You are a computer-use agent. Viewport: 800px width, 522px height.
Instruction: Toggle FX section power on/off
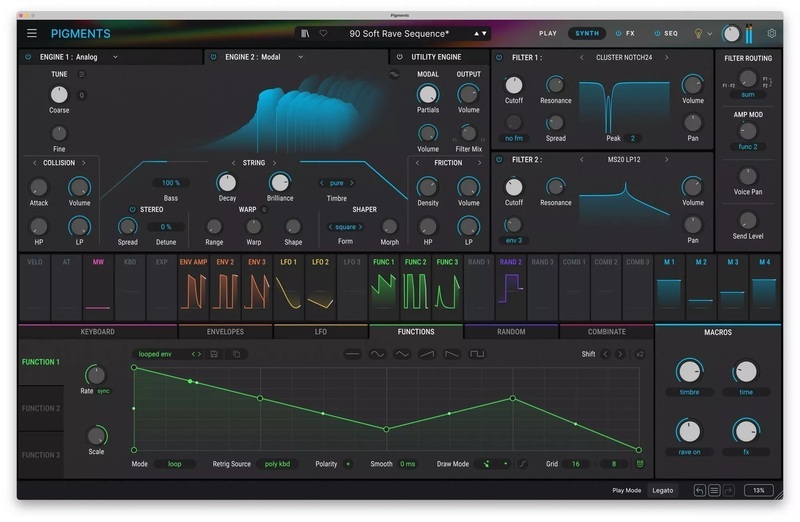coord(618,33)
